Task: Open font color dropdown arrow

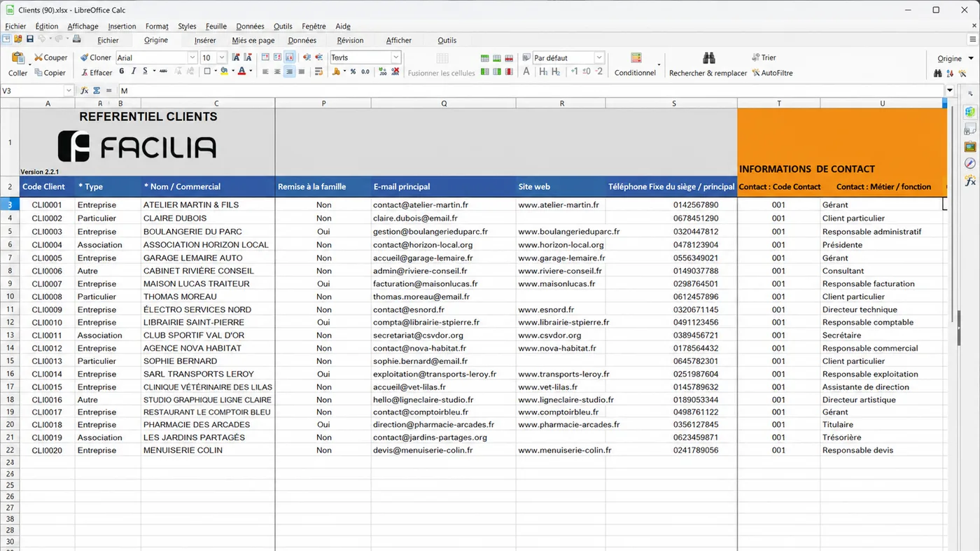Action: pos(251,71)
